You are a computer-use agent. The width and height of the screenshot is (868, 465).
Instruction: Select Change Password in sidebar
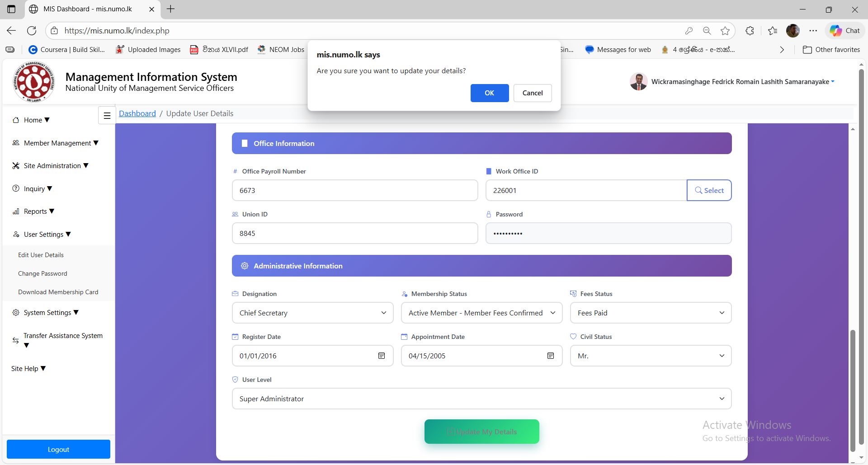click(42, 274)
